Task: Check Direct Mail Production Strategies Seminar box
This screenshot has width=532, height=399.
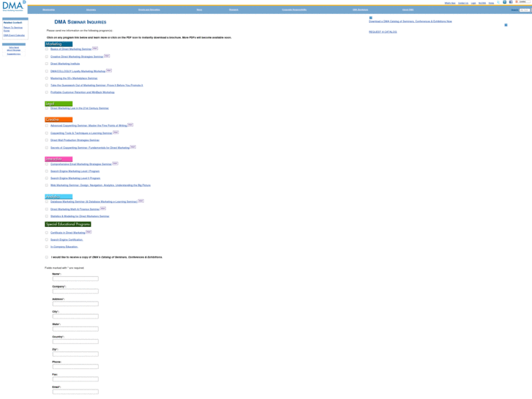Action: 47,140
